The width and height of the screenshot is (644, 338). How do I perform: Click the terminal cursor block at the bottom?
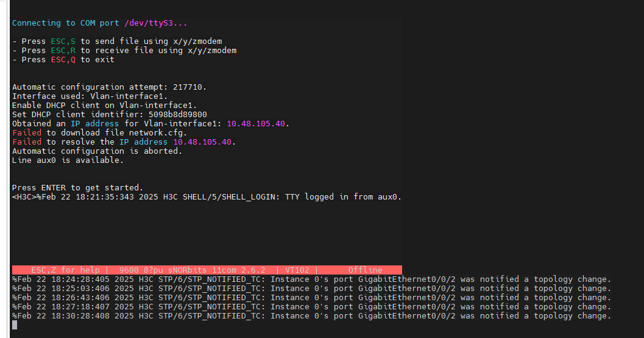pos(15,325)
